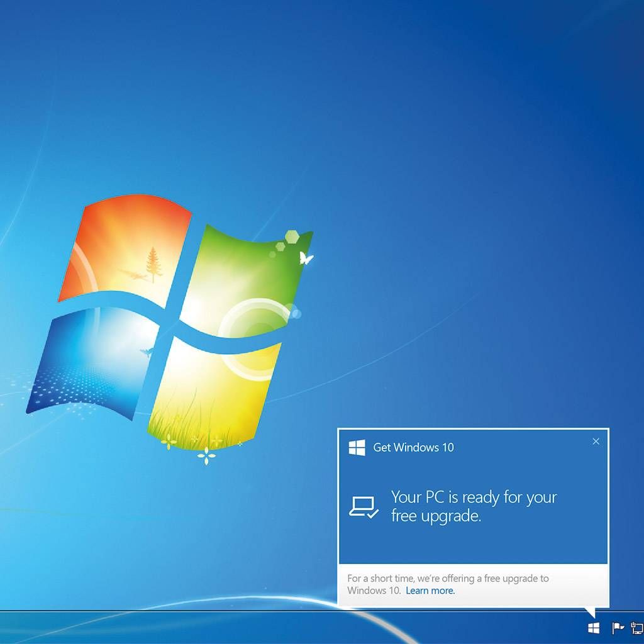Viewport: 644px width, 644px height.
Task: Click the white flower beneath the yellow pane
Action: pyautogui.click(x=206, y=455)
